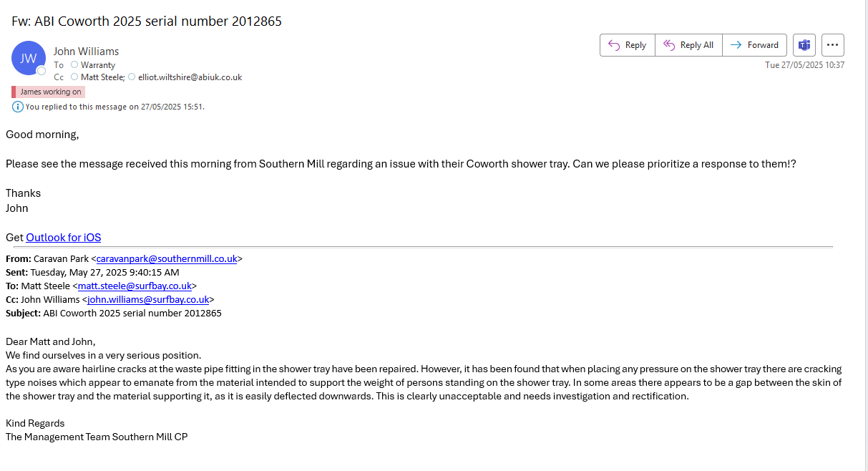
Task: Click the matt.steele@surfbay.co.uk link
Action: [x=135, y=286]
